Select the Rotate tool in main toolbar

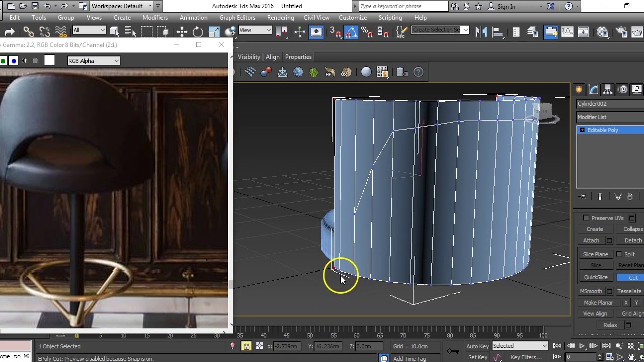click(198, 32)
